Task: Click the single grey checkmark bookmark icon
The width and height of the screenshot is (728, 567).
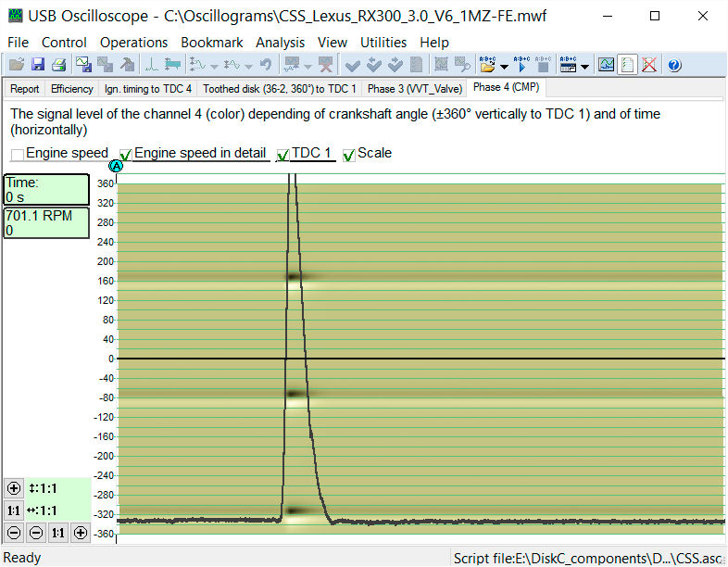Action: point(352,65)
